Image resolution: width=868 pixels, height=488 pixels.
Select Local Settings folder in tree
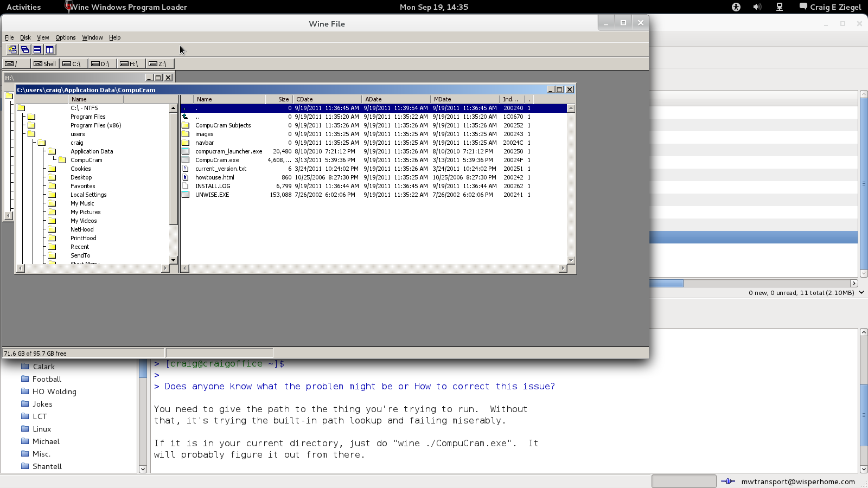[x=88, y=195]
